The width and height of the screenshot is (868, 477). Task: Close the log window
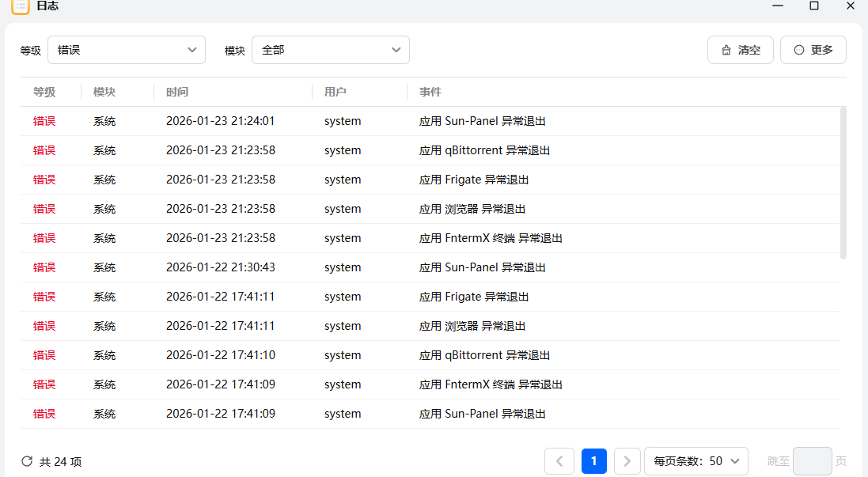(850, 6)
